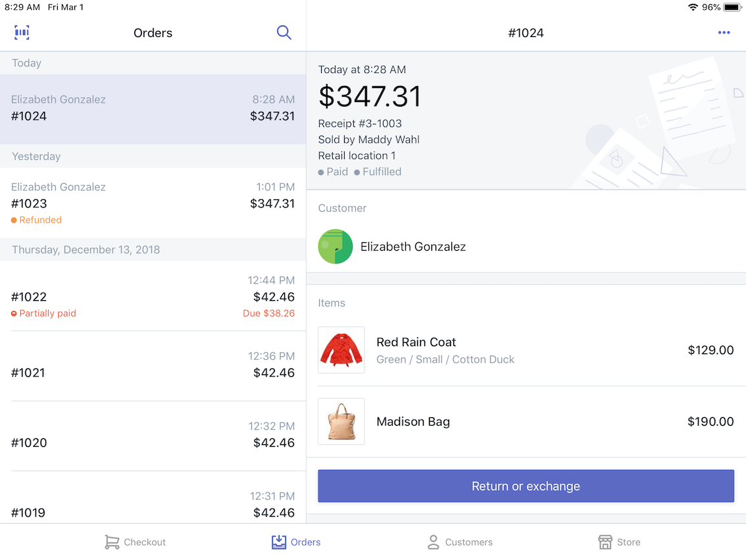Select order #1024 in the list

click(153, 109)
